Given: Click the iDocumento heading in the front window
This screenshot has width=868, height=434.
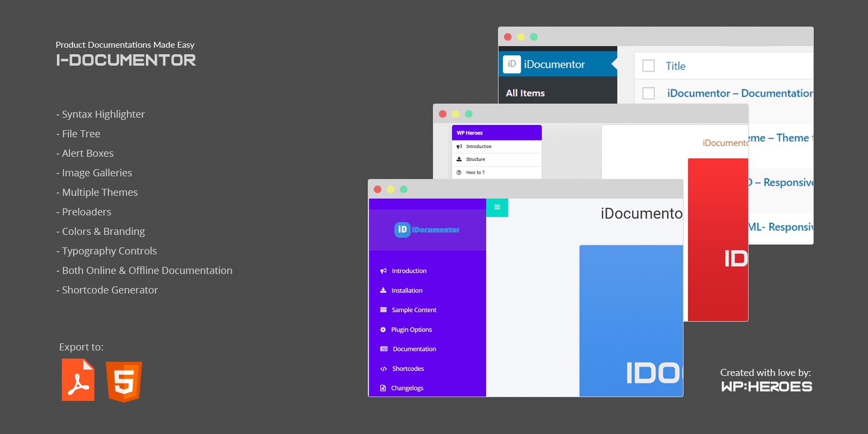Looking at the screenshot, I should click(x=641, y=213).
